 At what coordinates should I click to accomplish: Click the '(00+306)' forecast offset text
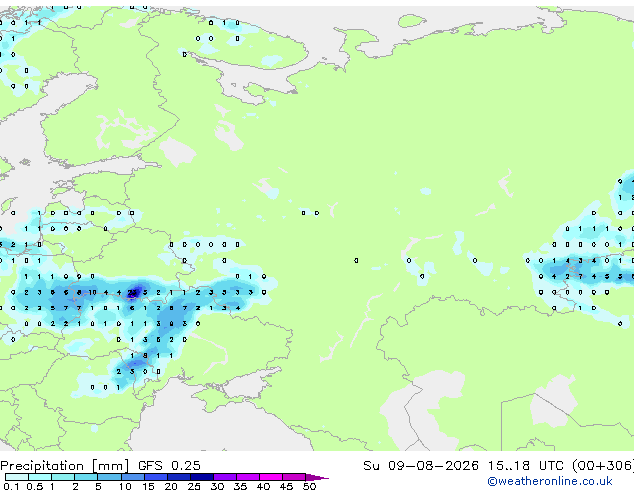click(x=603, y=466)
